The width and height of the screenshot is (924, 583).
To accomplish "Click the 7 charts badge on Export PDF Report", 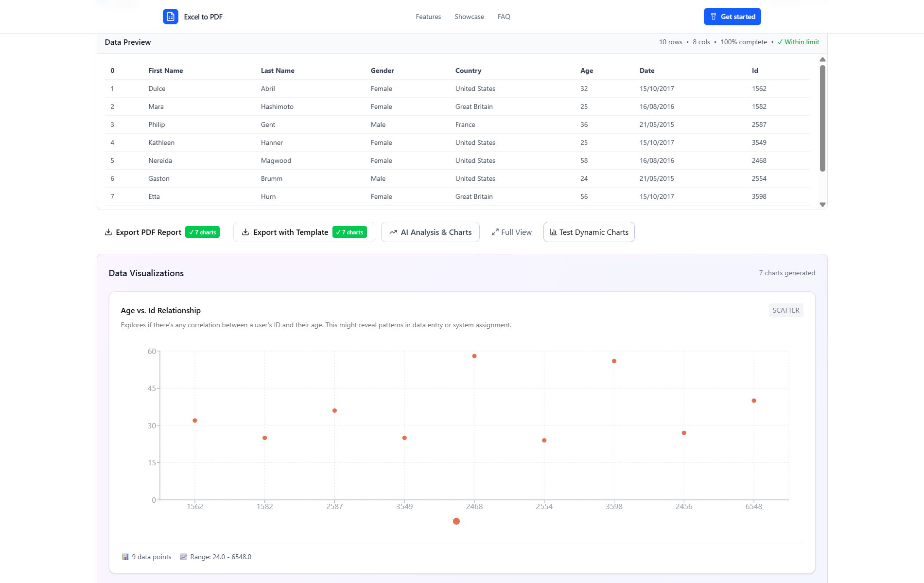I will [x=202, y=232].
